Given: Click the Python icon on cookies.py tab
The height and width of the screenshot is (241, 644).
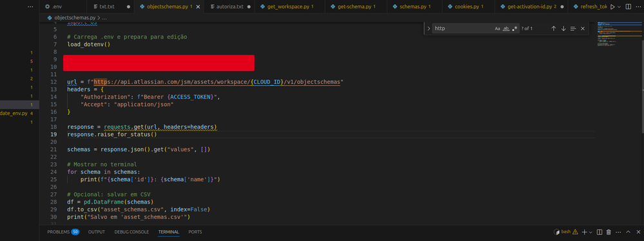Looking at the screenshot, I should pyautogui.click(x=450, y=7).
